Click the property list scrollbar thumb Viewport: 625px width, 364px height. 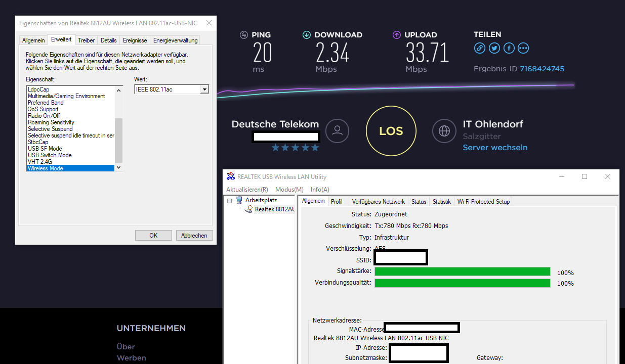tap(118, 141)
